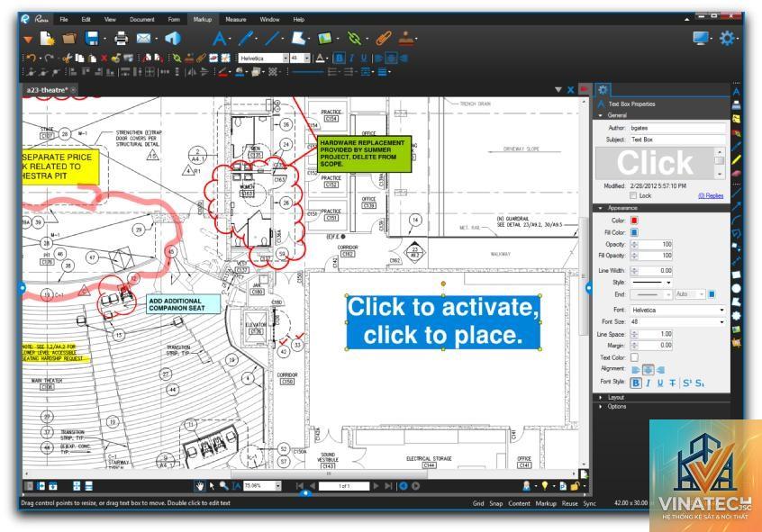Click the main toolbar Display monitor icon

(x=700, y=39)
